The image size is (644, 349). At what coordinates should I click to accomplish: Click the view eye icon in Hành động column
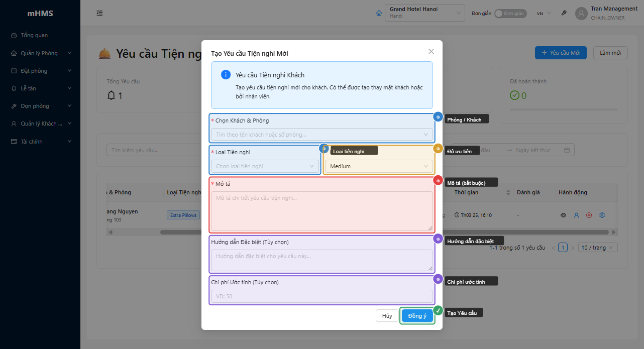click(x=564, y=215)
